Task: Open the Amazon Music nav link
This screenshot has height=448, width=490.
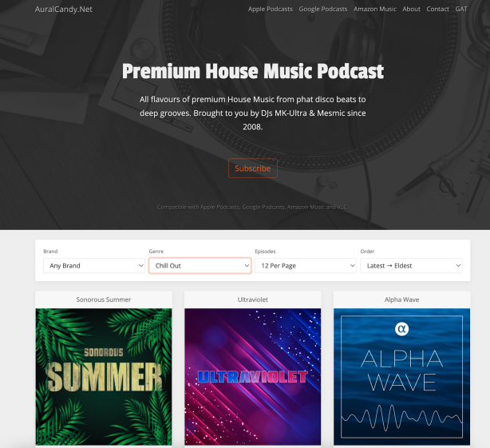Action: pos(375,9)
